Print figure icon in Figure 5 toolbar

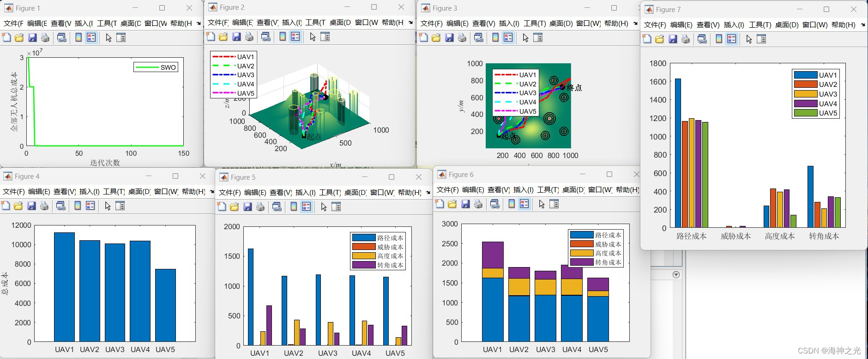260,207
